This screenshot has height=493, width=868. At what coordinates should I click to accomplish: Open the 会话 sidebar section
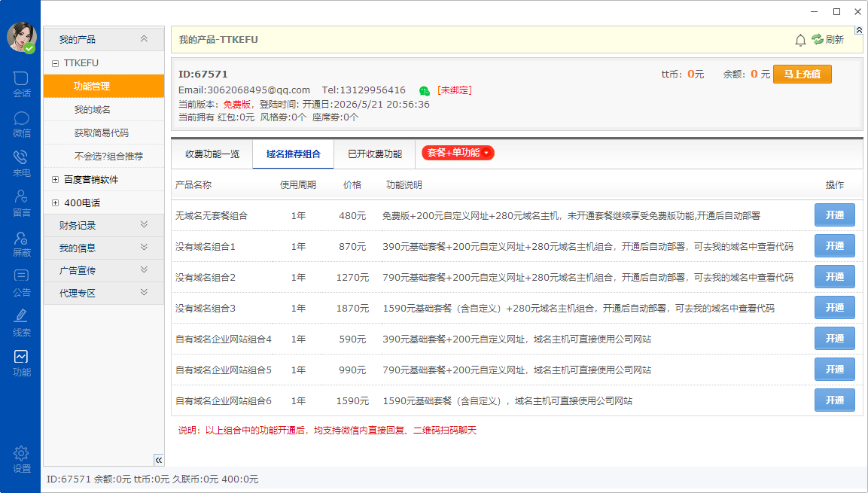tap(21, 84)
